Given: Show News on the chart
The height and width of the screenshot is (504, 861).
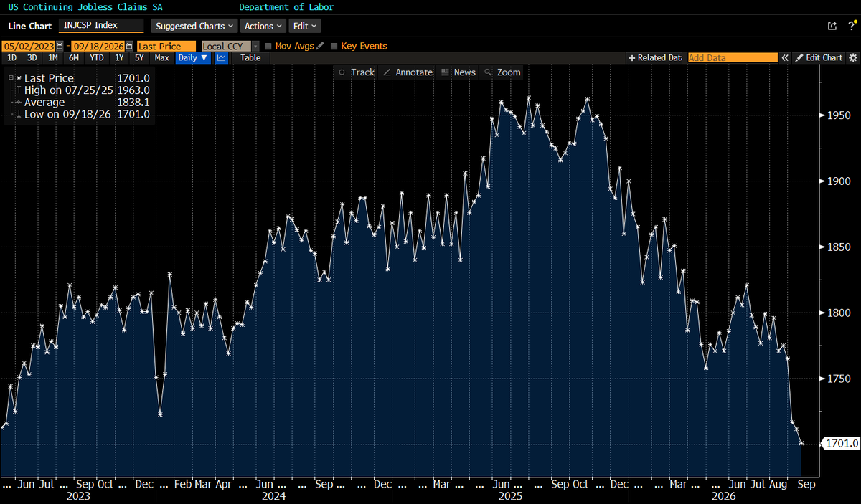Looking at the screenshot, I should (x=458, y=72).
